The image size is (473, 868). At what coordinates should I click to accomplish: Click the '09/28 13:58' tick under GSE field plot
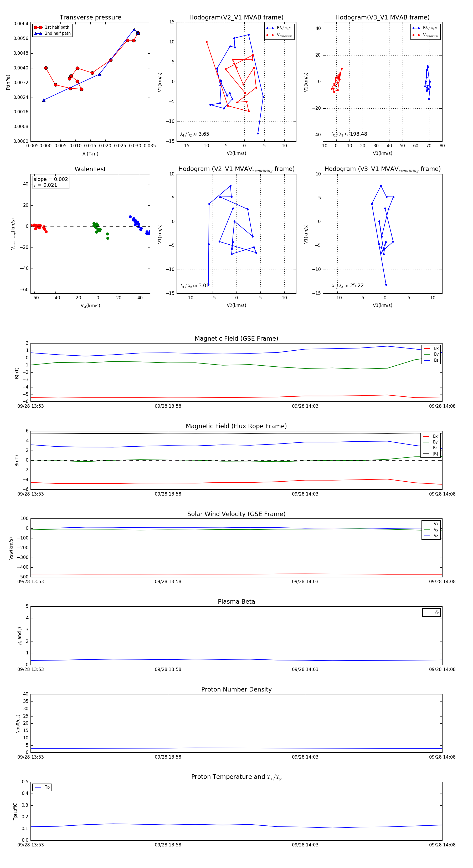tap(168, 406)
